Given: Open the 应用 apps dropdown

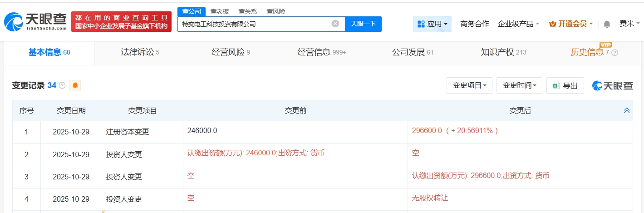Looking at the screenshot, I should point(432,24).
